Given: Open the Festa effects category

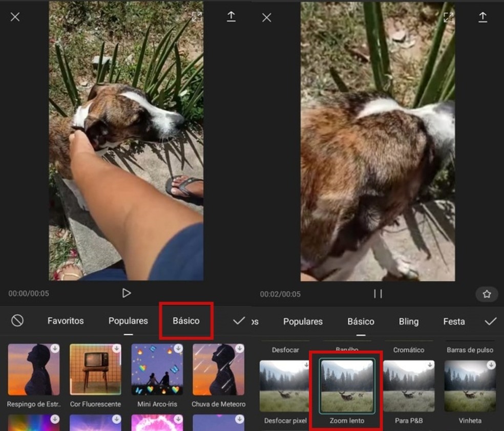Looking at the screenshot, I should click(x=454, y=321).
